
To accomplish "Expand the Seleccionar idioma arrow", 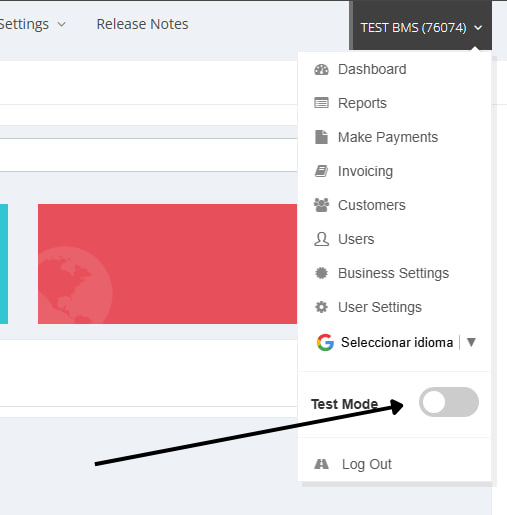I will (x=471, y=342).
